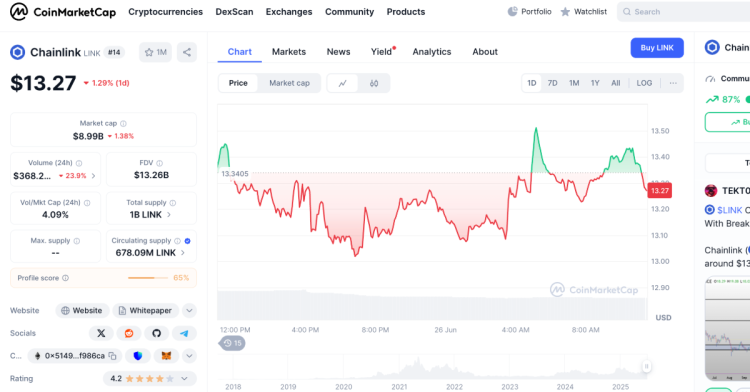This screenshot has height=392, width=750.
Task: Click the share icon next to Chainlink
Action: (187, 52)
